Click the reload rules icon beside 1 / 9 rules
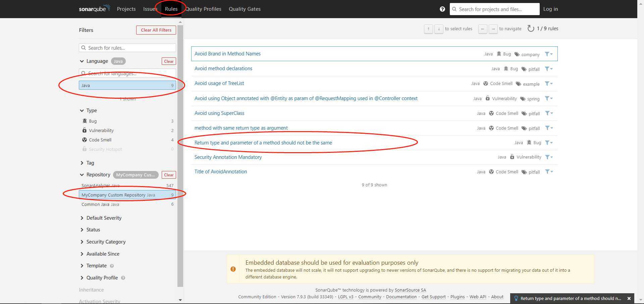644x304 pixels. [531, 29]
